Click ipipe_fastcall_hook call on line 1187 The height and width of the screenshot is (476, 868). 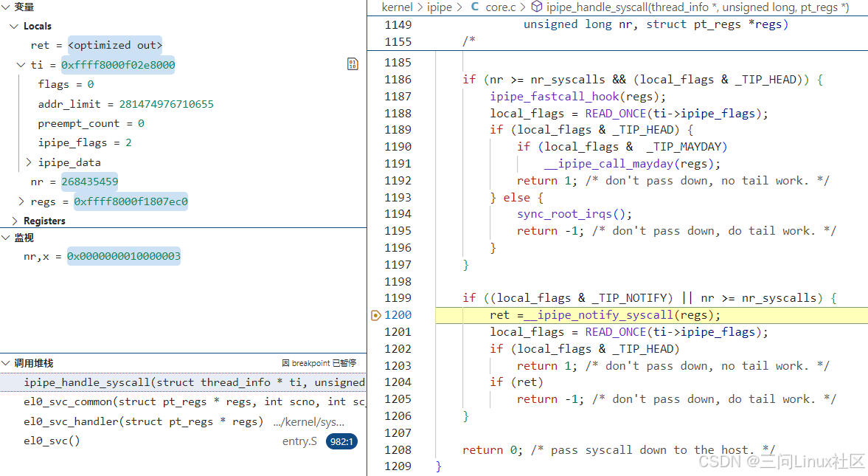554,97
